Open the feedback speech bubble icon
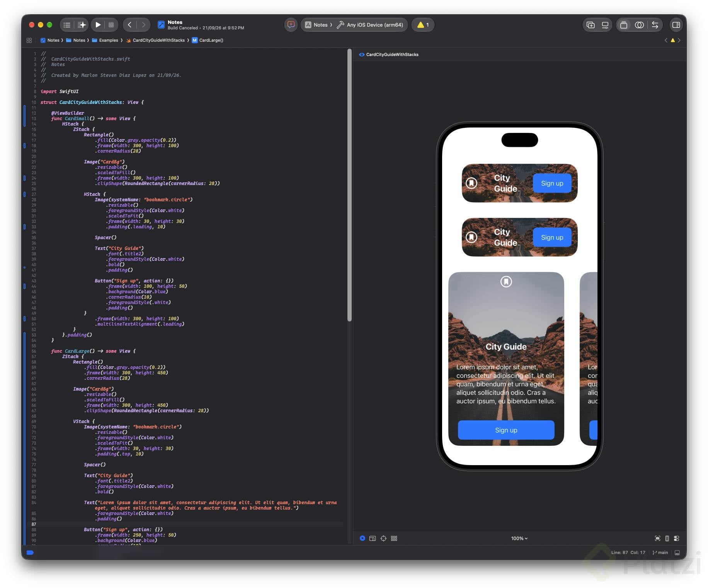The image size is (708, 588). point(291,25)
